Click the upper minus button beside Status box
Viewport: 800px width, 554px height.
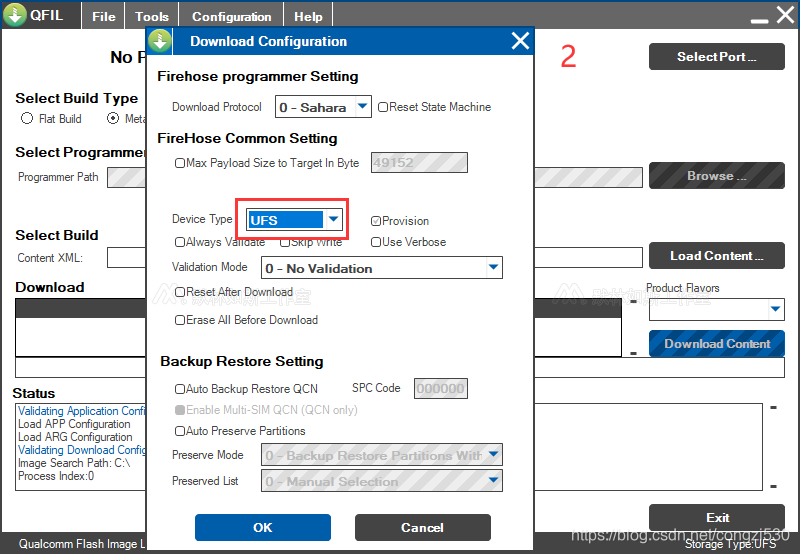(x=773, y=408)
